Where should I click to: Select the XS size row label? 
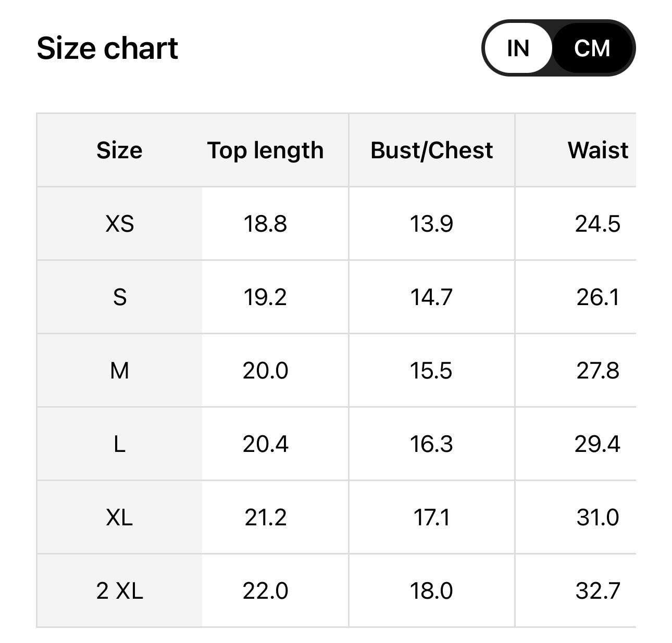coord(119,224)
